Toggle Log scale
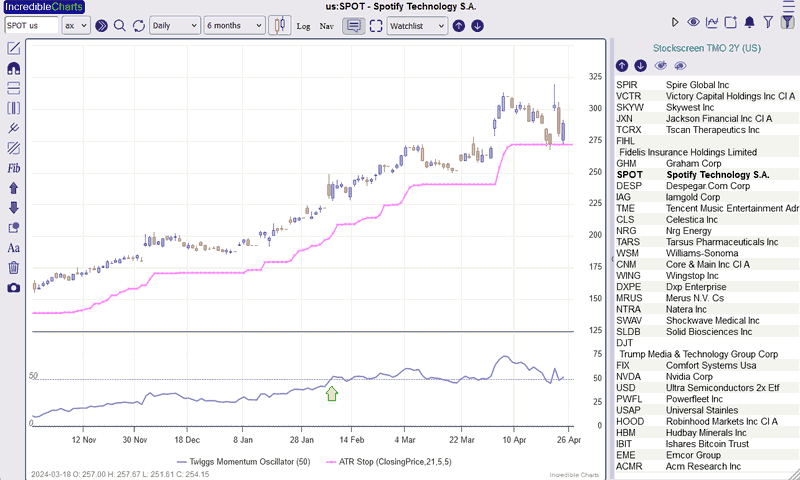This screenshot has height=480, width=800. [x=304, y=26]
